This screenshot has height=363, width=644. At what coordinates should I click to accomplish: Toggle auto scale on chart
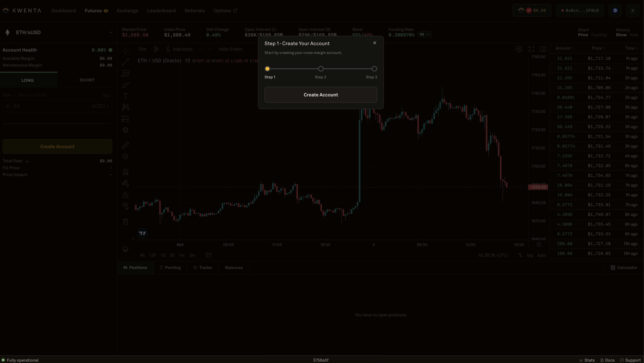coord(541,255)
